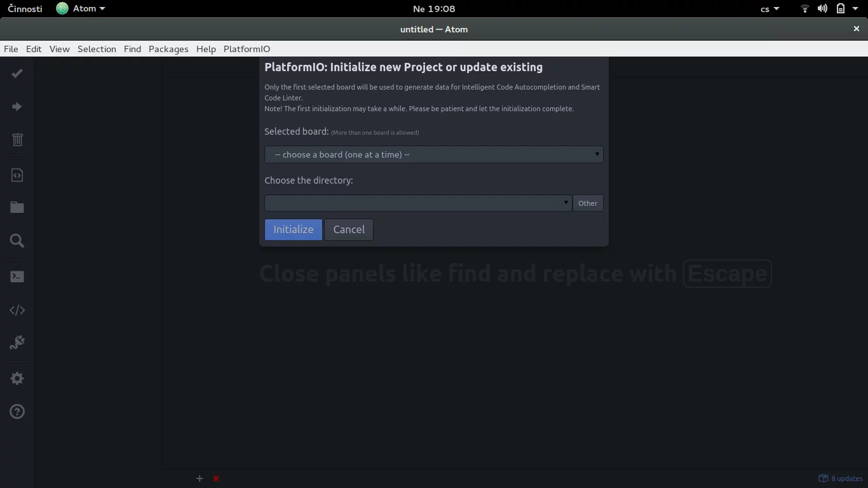Open the View menu

tap(60, 49)
